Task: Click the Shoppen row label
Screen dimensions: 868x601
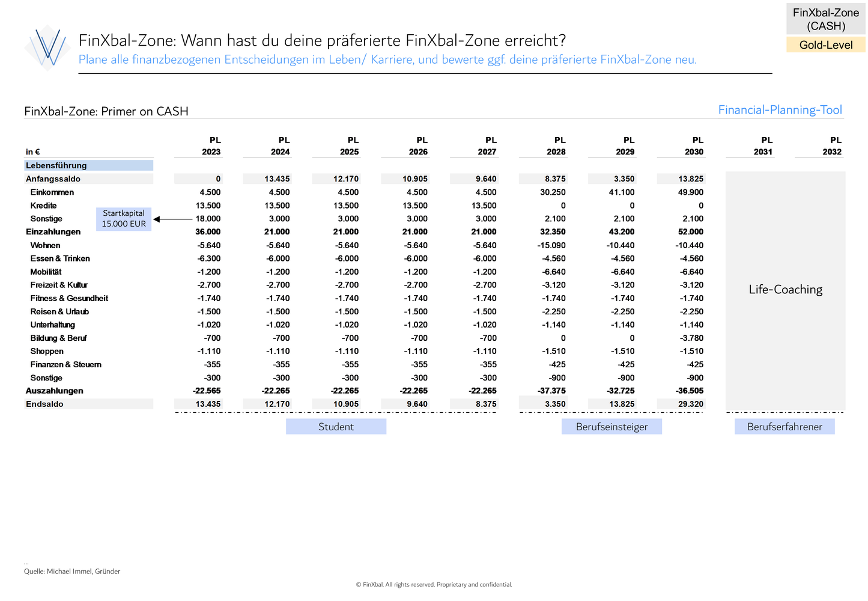Action: (x=47, y=351)
